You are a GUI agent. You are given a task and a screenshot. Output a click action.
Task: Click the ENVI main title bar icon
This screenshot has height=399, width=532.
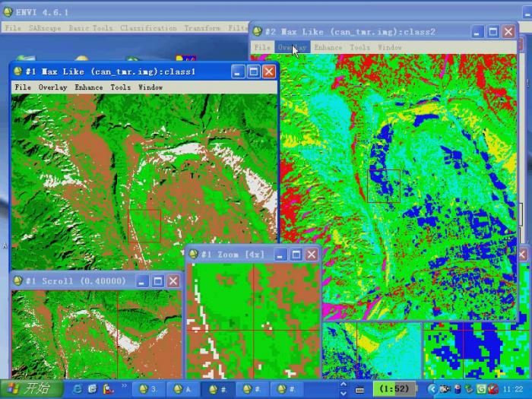8,11
